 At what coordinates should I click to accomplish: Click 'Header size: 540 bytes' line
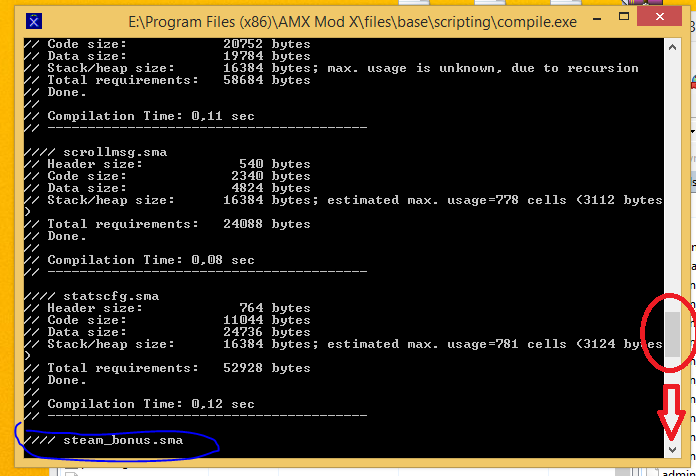[167, 164]
